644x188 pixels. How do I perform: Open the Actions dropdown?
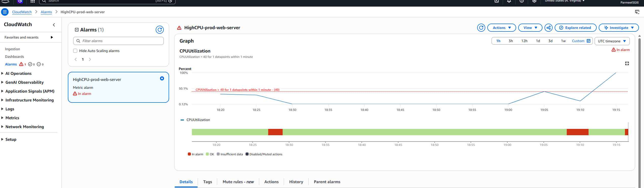click(x=501, y=28)
